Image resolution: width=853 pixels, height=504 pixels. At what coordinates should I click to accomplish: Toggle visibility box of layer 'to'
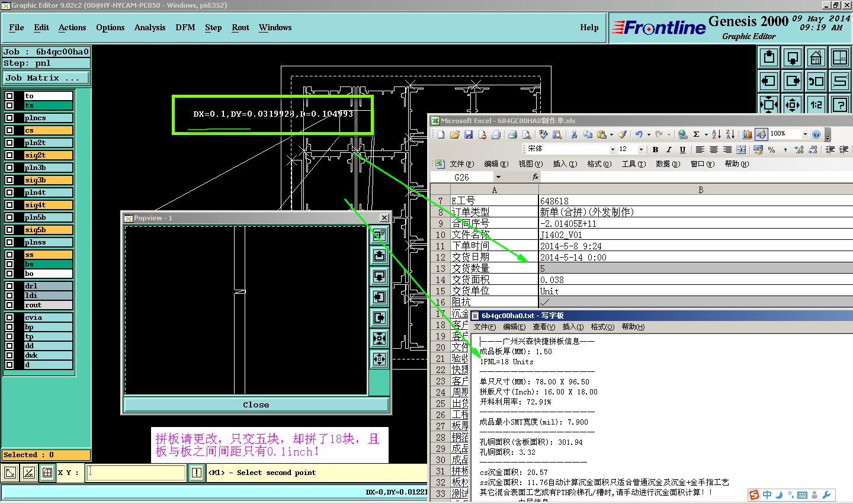pyautogui.click(x=9, y=96)
